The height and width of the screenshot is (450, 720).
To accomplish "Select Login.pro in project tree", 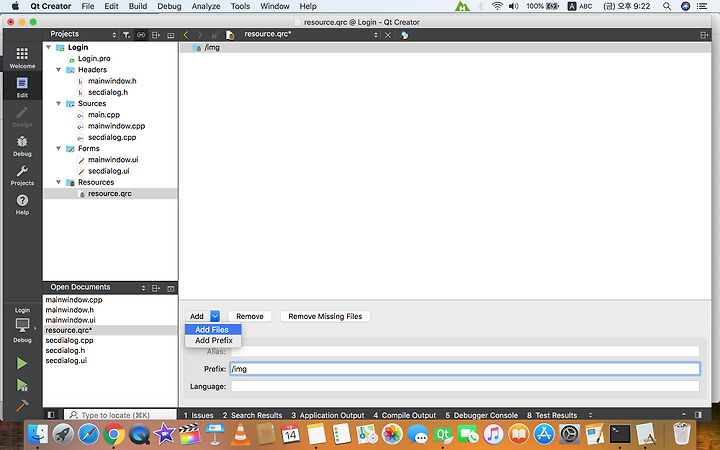I will click(x=94, y=58).
